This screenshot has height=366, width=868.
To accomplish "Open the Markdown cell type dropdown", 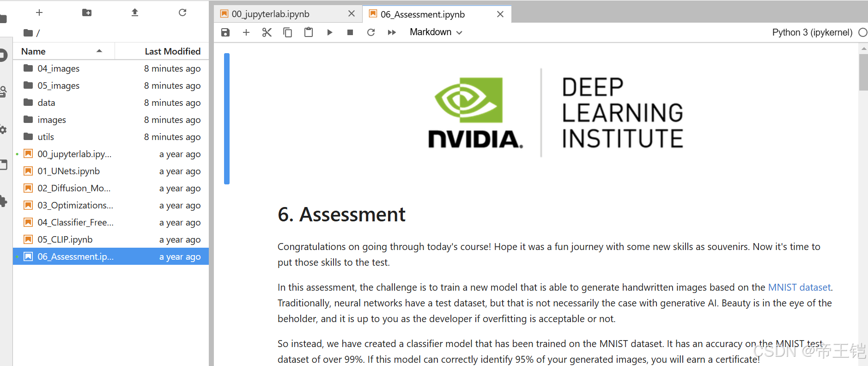I will pos(436,32).
